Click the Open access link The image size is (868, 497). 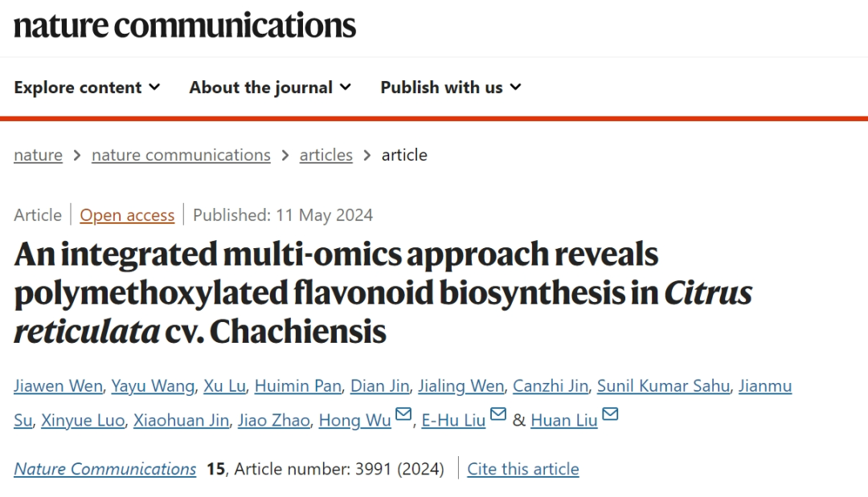point(127,215)
